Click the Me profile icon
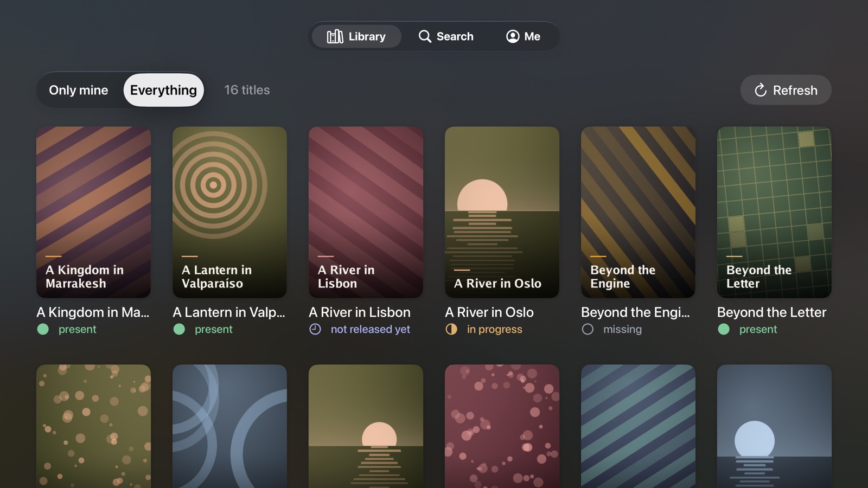This screenshot has height=488, width=868. tap(513, 36)
